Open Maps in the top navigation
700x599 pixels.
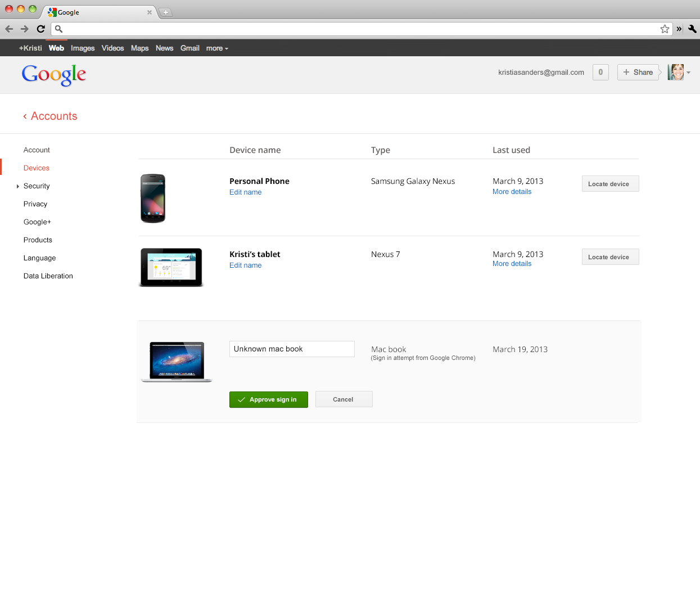coord(139,48)
